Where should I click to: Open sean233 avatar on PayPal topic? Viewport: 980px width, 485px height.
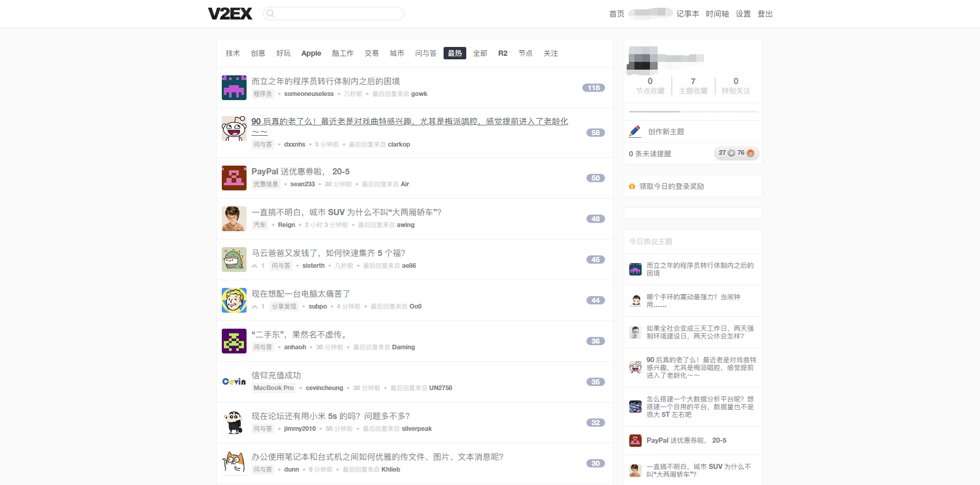[234, 178]
